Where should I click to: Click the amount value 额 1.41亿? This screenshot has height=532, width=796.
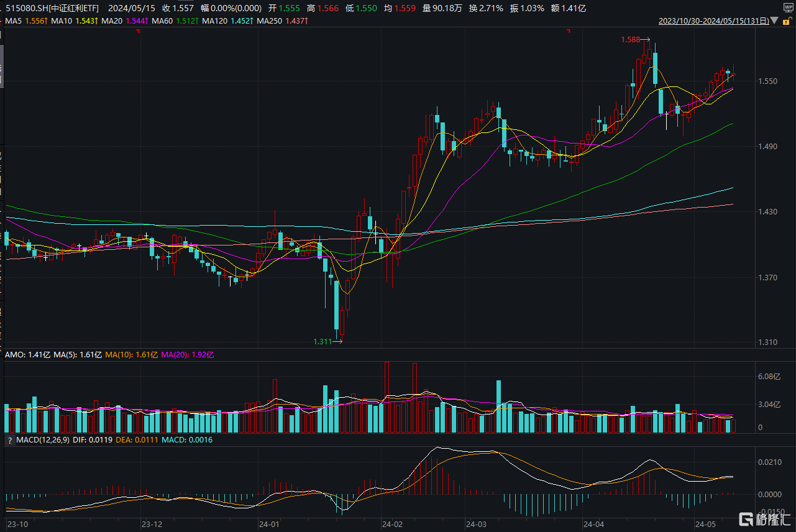pos(568,8)
